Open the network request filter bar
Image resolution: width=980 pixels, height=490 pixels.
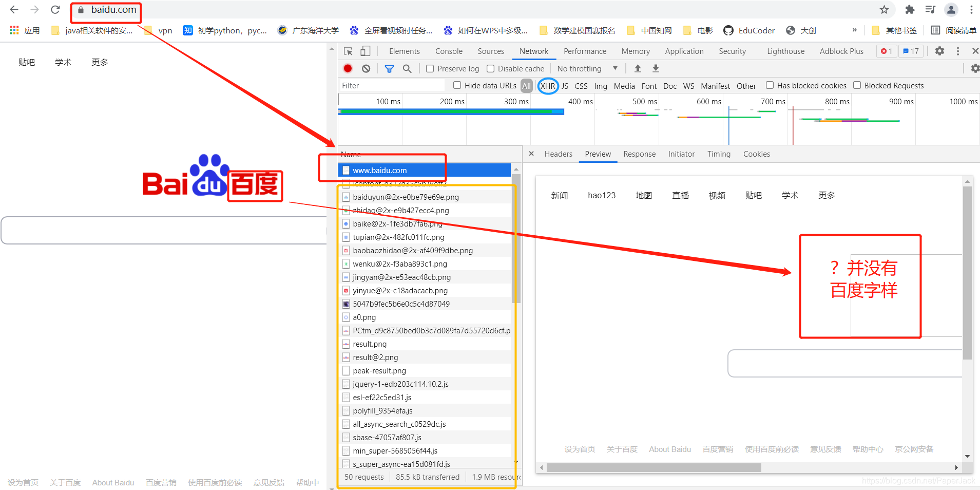click(x=389, y=68)
